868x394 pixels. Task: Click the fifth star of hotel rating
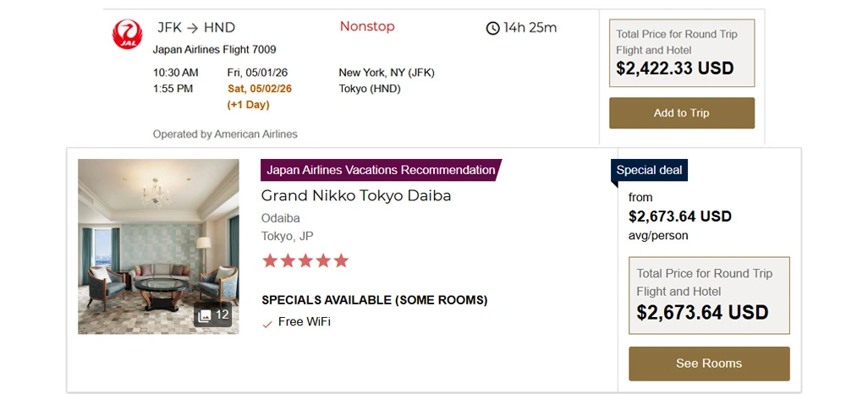point(341,260)
